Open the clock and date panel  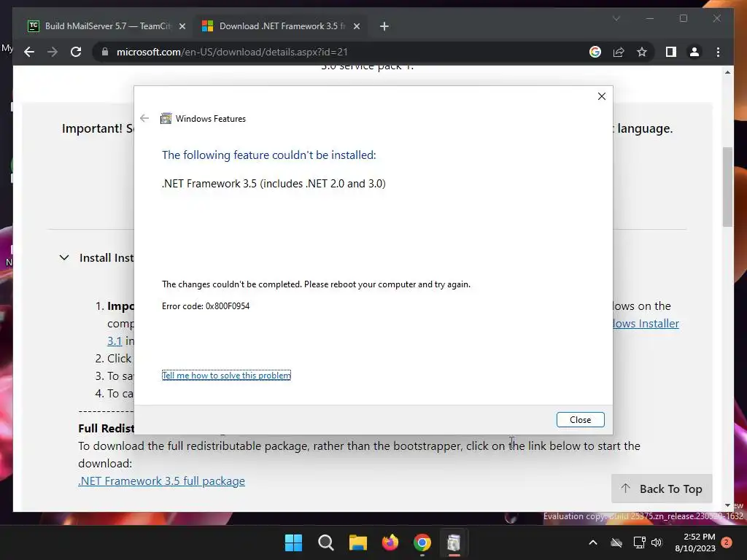pos(695,542)
